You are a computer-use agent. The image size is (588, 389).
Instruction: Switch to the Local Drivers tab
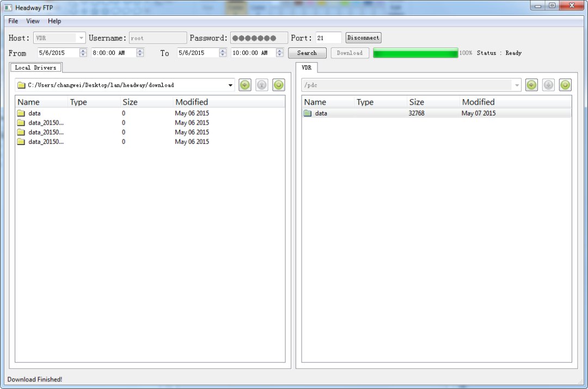click(x=35, y=68)
